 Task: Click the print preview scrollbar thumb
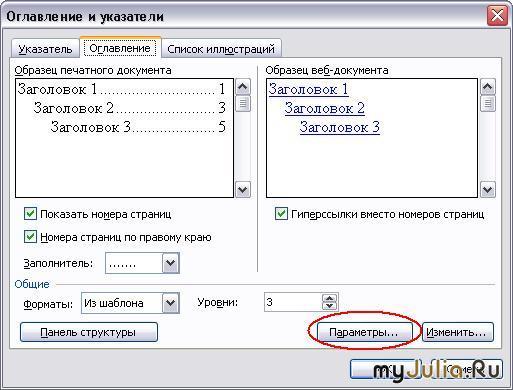(x=243, y=103)
